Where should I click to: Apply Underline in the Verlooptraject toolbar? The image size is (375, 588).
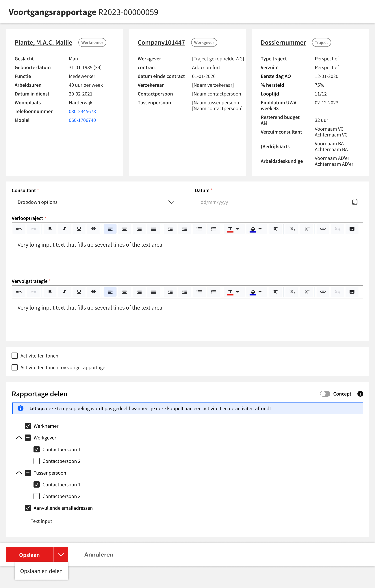pyautogui.click(x=79, y=229)
